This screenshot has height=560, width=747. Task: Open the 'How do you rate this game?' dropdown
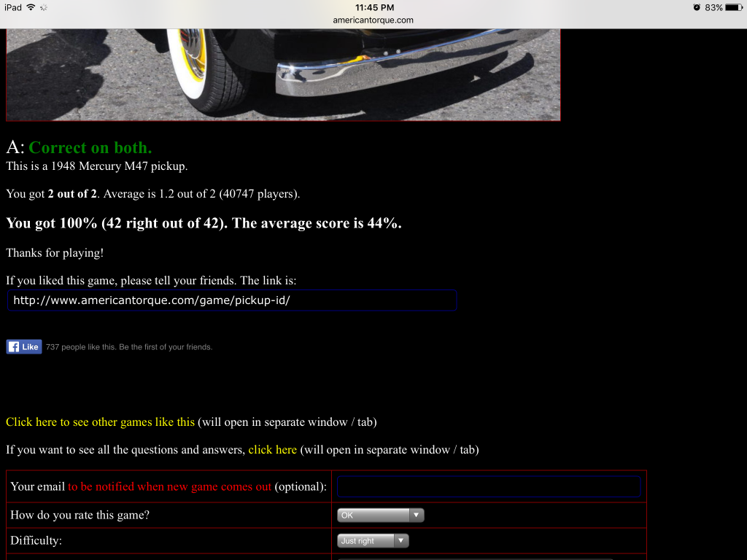tap(379, 516)
